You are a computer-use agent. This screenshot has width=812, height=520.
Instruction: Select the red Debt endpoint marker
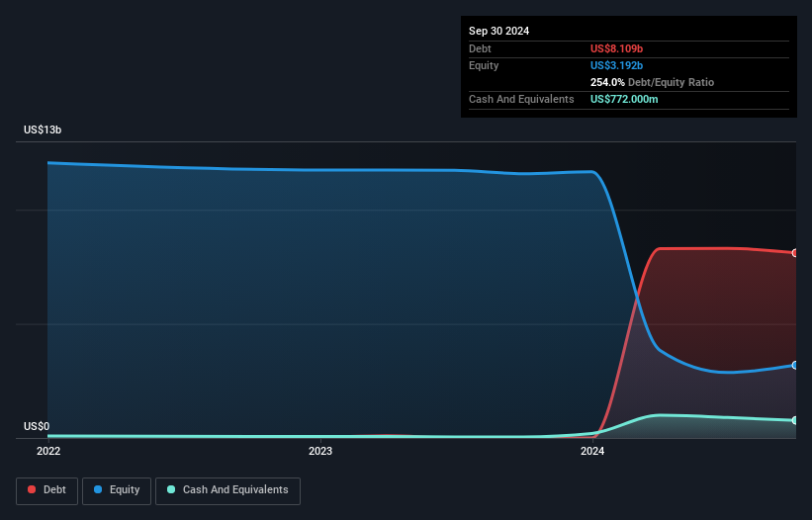[x=795, y=253]
